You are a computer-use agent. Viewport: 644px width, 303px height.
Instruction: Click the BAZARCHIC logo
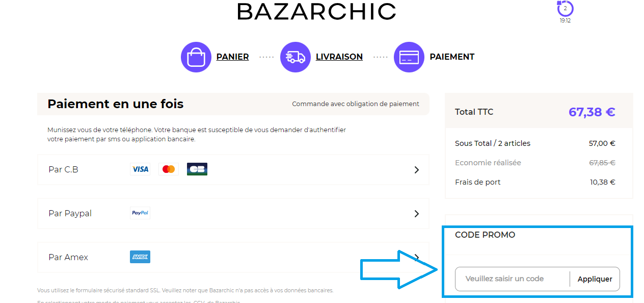coord(316,11)
